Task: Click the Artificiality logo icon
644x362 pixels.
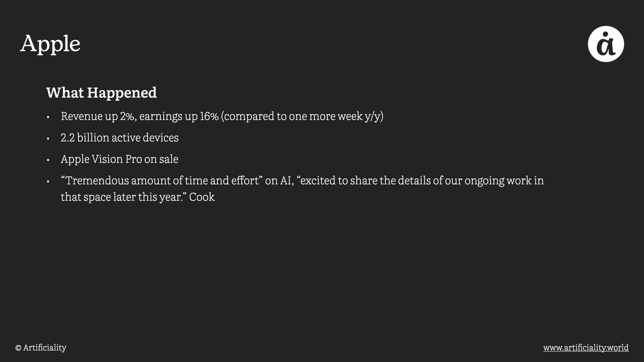Action: coord(606,44)
